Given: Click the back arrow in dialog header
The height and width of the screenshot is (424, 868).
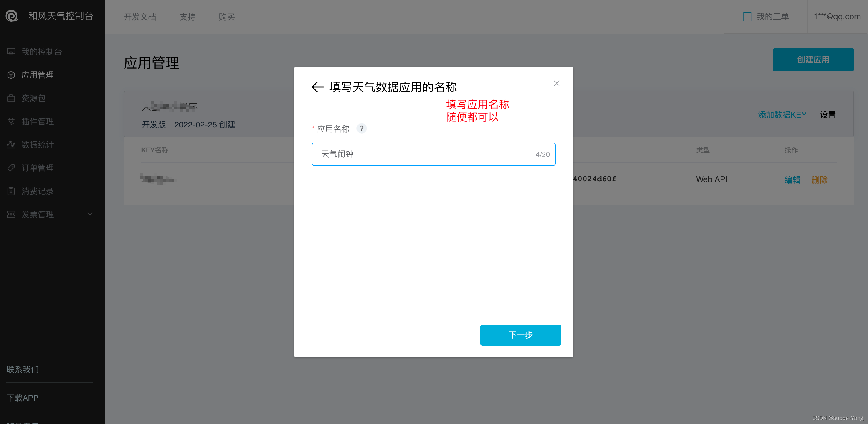Looking at the screenshot, I should coord(317,87).
